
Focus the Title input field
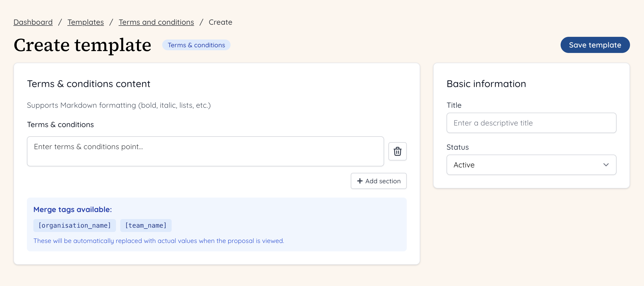[x=531, y=123]
